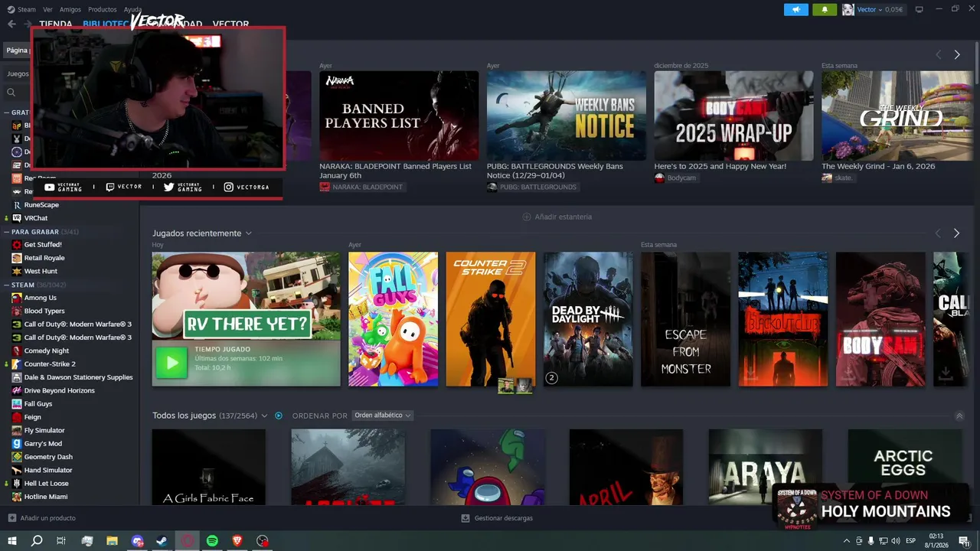Click Añadir un producto
This screenshot has width=980, height=551.
[x=42, y=518]
